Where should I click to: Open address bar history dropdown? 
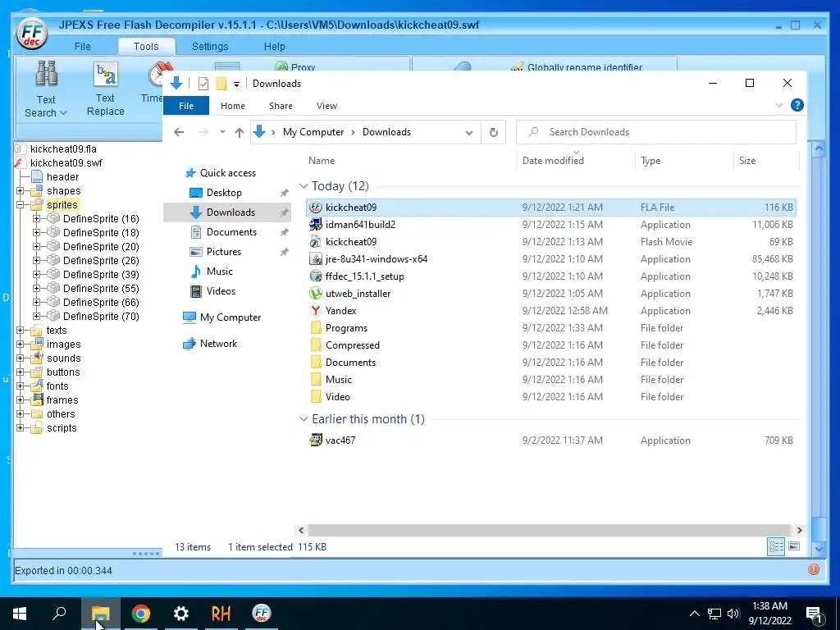click(x=468, y=132)
